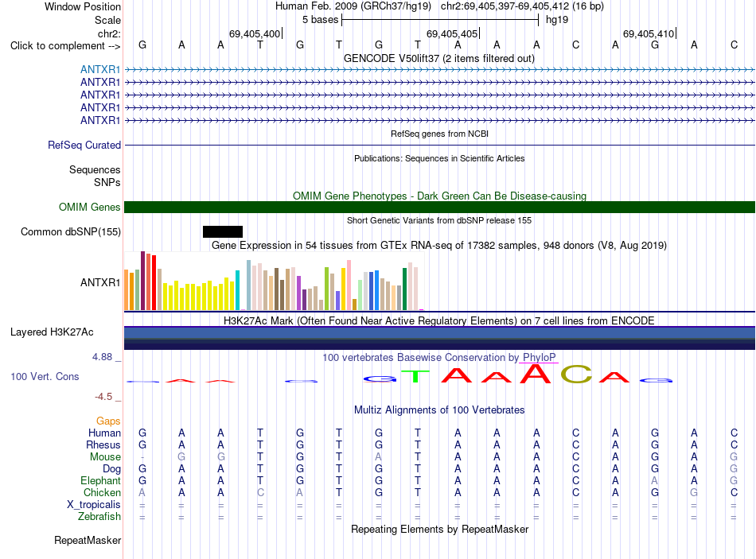This screenshot has width=756, height=559.
Task: Select the Chicken alignment row label
Action: 102,492
